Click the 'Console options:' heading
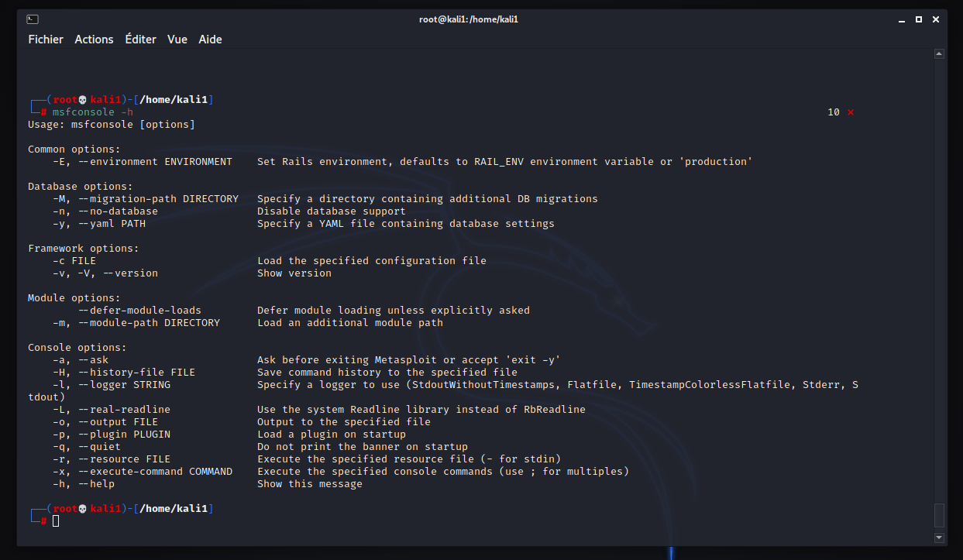This screenshot has width=963, height=560. coord(77,348)
